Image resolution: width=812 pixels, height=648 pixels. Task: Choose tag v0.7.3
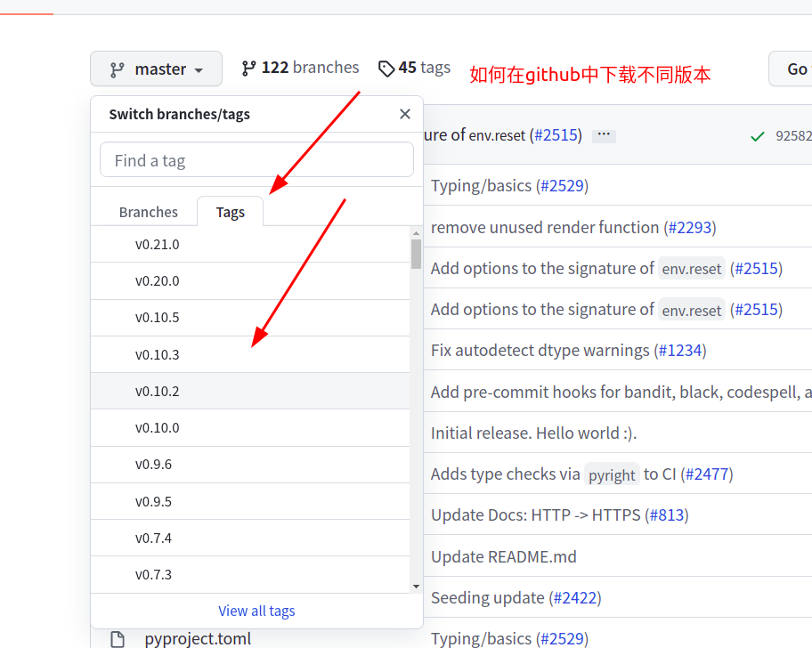pos(250,575)
